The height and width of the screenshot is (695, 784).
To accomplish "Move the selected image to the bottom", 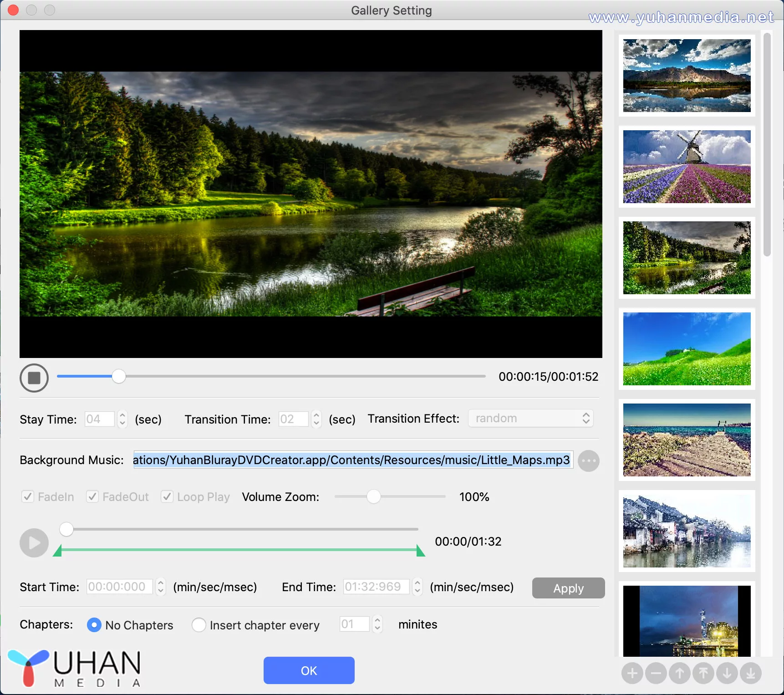I will point(751,673).
